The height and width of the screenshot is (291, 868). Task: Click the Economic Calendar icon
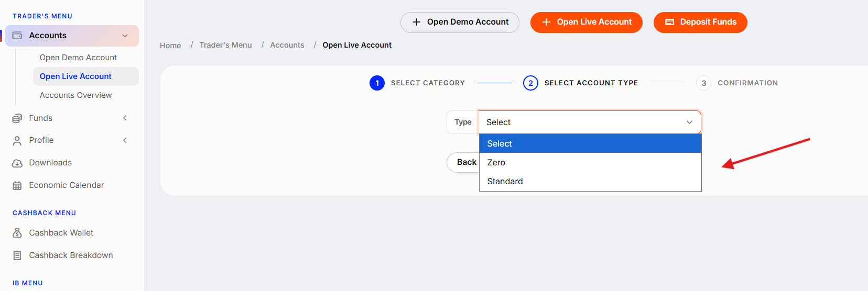tap(17, 185)
